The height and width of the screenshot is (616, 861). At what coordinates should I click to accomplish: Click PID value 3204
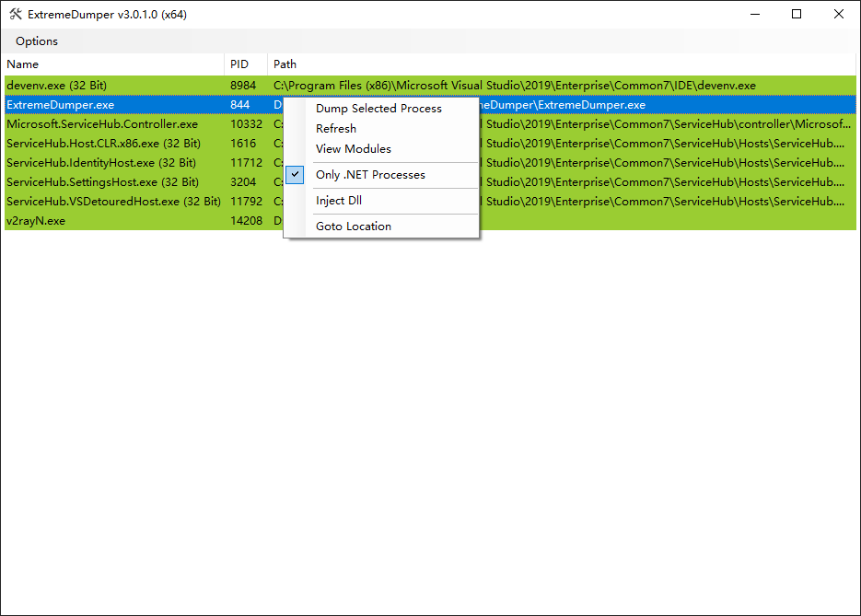pos(243,181)
